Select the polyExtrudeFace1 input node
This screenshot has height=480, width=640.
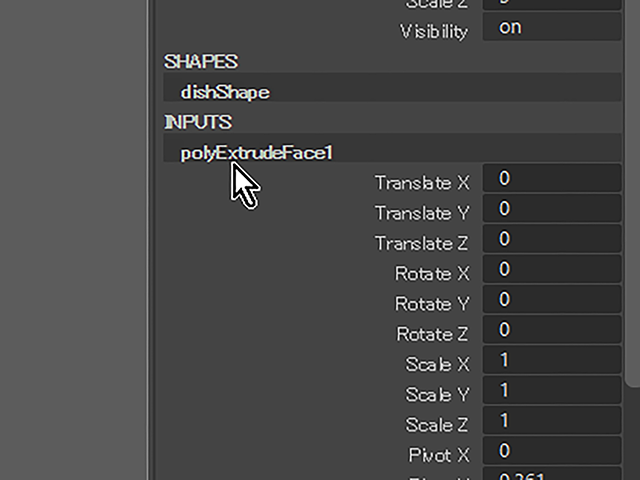(x=392, y=148)
